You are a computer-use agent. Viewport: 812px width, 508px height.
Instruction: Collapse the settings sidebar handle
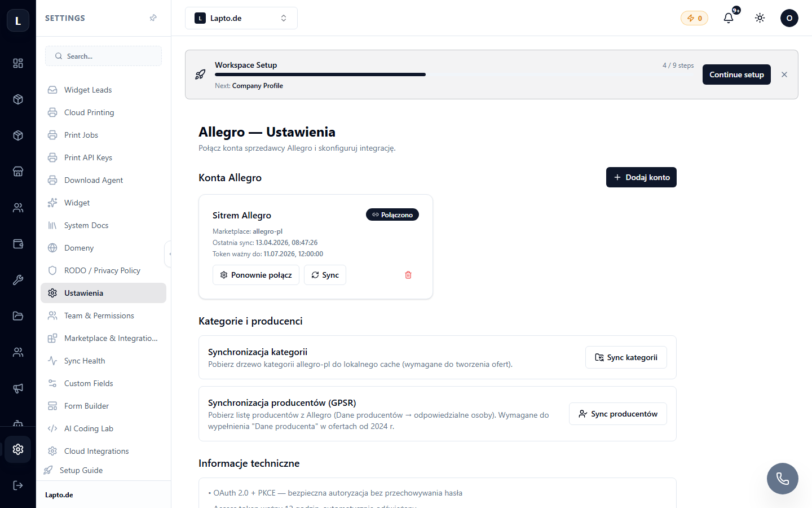pos(168,254)
